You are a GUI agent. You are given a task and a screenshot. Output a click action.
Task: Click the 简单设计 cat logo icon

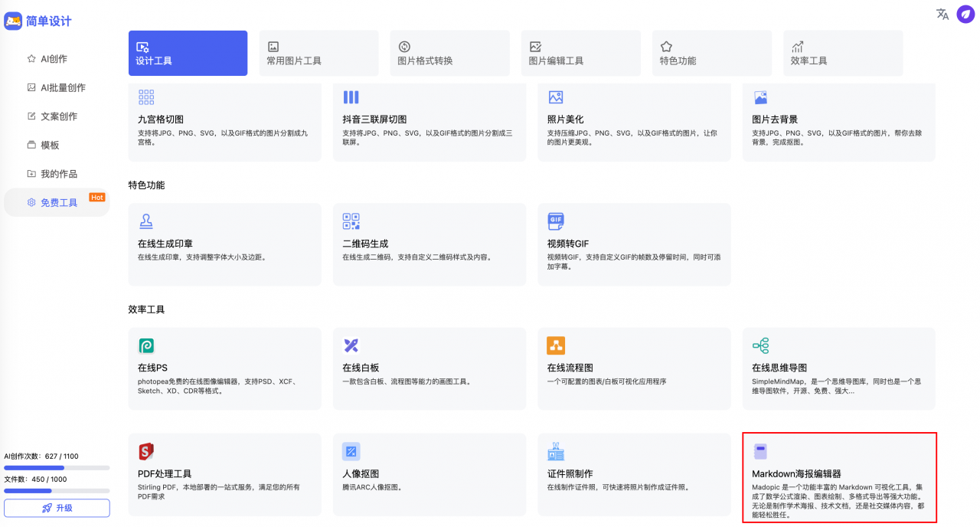[13, 21]
